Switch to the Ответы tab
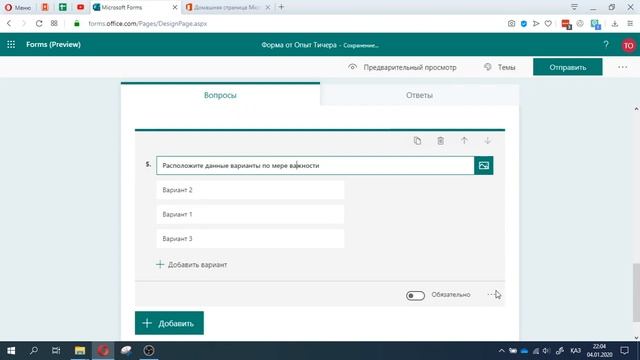This screenshot has height=360, width=640. 419,95
